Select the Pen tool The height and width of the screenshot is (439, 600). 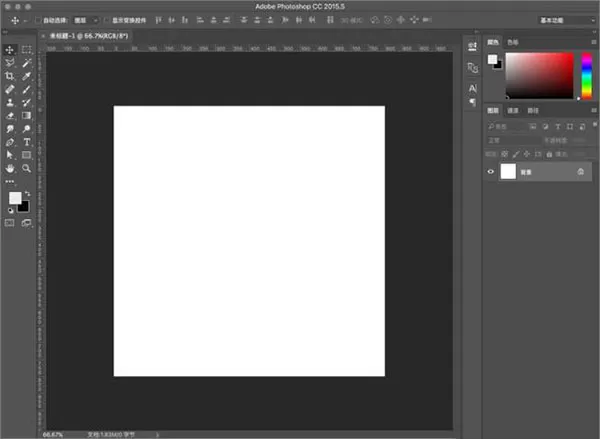(10, 142)
